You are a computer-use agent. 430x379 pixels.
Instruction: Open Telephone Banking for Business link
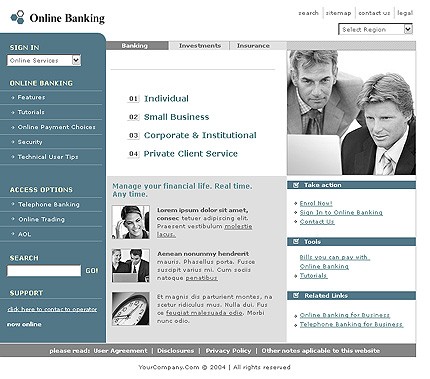click(351, 324)
